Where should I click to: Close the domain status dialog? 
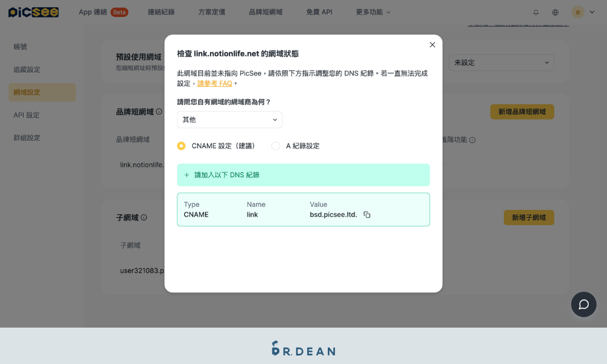click(432, 45)
